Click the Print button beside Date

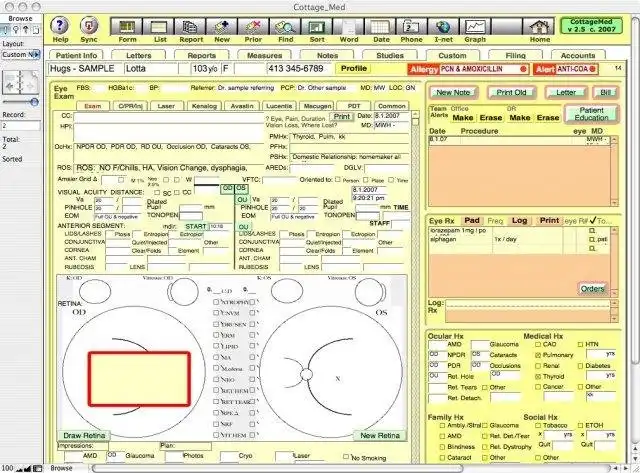[342, 117]
